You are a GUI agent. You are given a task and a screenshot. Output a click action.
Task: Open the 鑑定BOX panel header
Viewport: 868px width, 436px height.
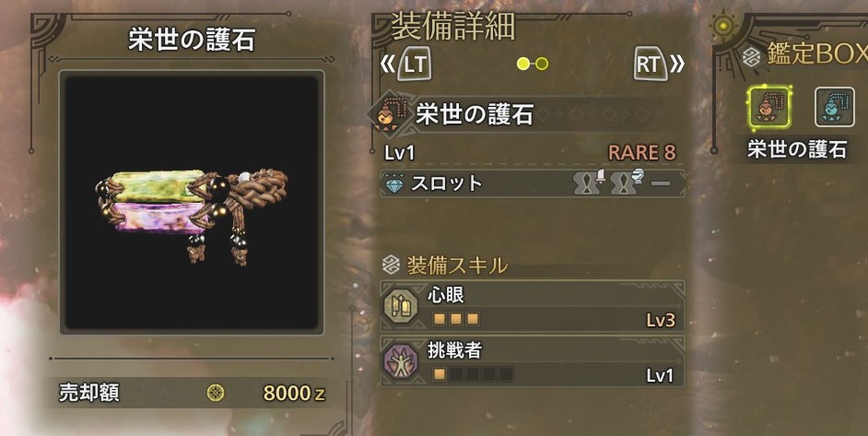[816, 53]
